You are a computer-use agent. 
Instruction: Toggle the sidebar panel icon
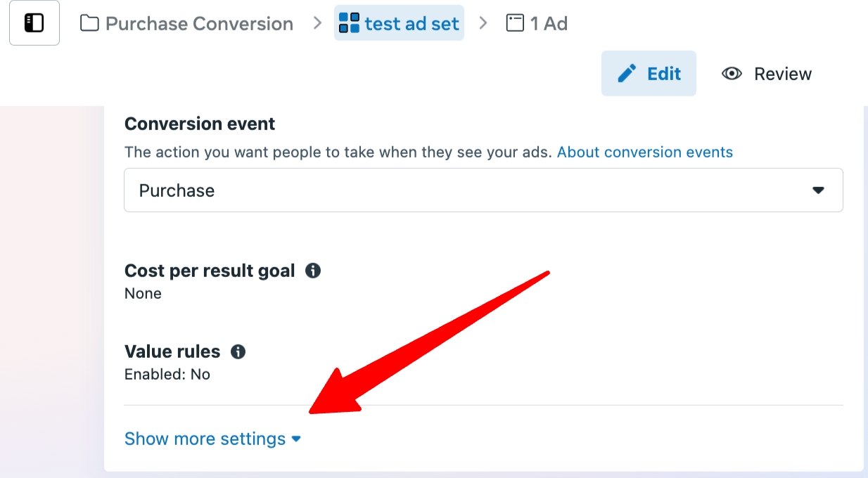click(x=34, y=23)
